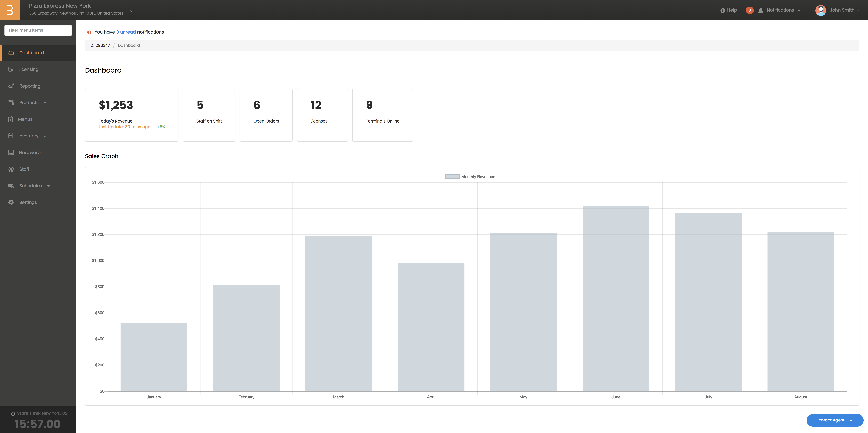This screenshot has width=868, height=433.
Task: Select Menus in the sidebar
Action: pos(38,119)
